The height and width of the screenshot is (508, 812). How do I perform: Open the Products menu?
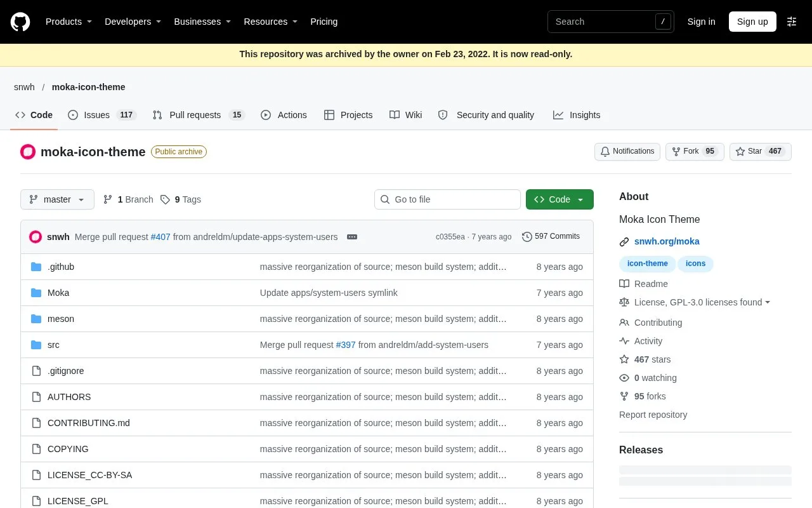(69, 22)
